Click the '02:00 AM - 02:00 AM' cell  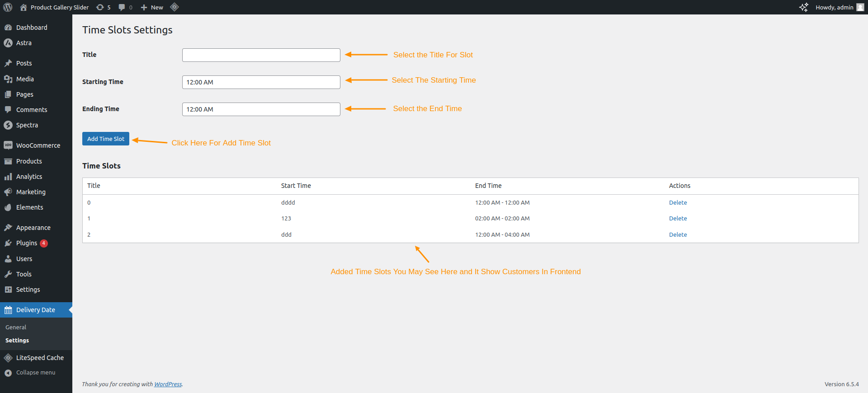(x=502, y=218)
